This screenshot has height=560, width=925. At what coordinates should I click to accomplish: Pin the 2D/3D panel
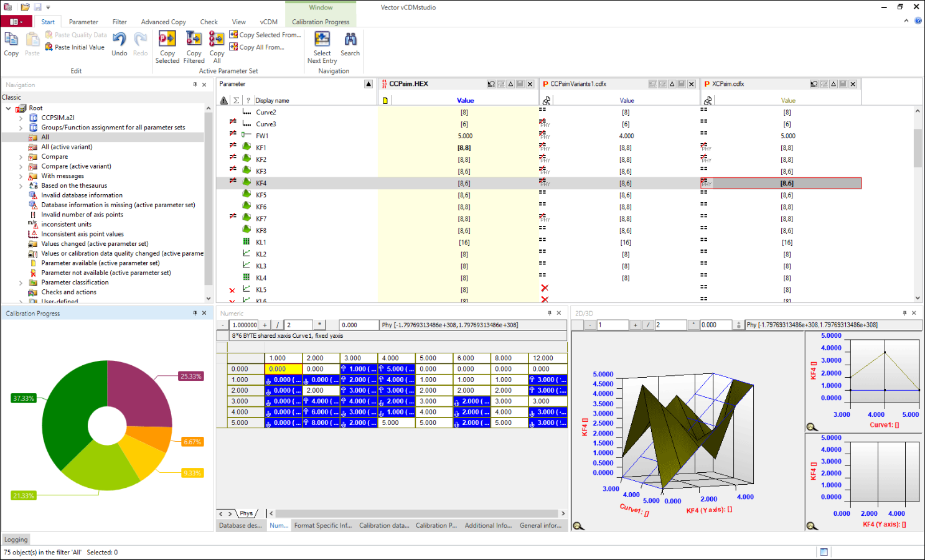(904, 313)
